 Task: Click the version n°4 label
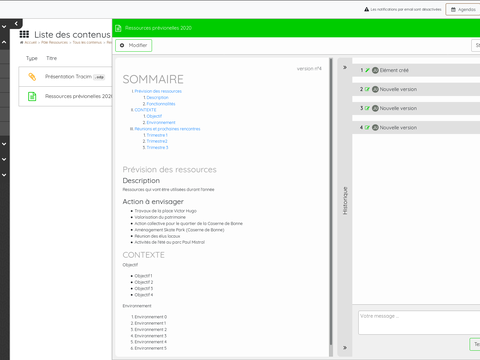pos(309,69)
